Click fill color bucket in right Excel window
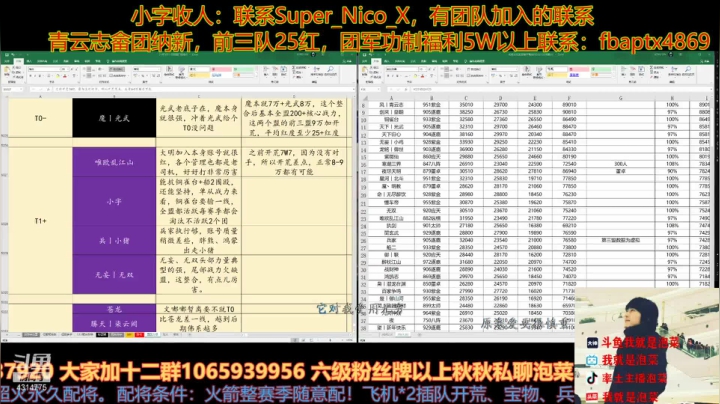The width and height of the screenshot is (720, 404). tap(415, 76)
